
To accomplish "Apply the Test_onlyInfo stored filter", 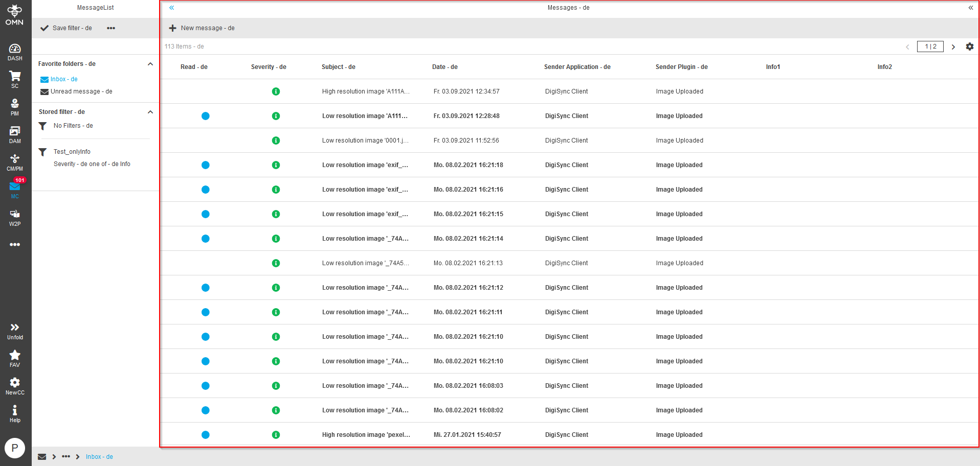I will 72,152.
